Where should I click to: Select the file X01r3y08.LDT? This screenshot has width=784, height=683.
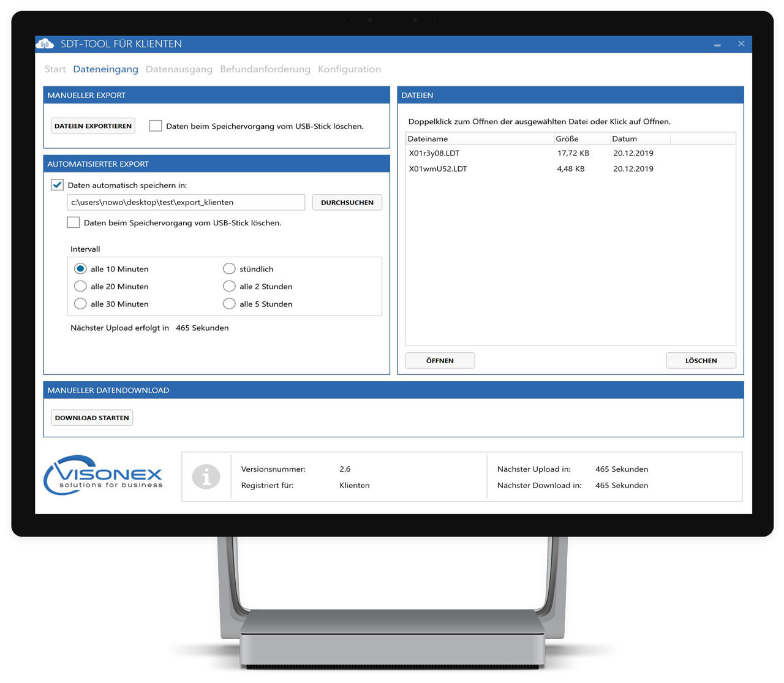click(436, 153)
